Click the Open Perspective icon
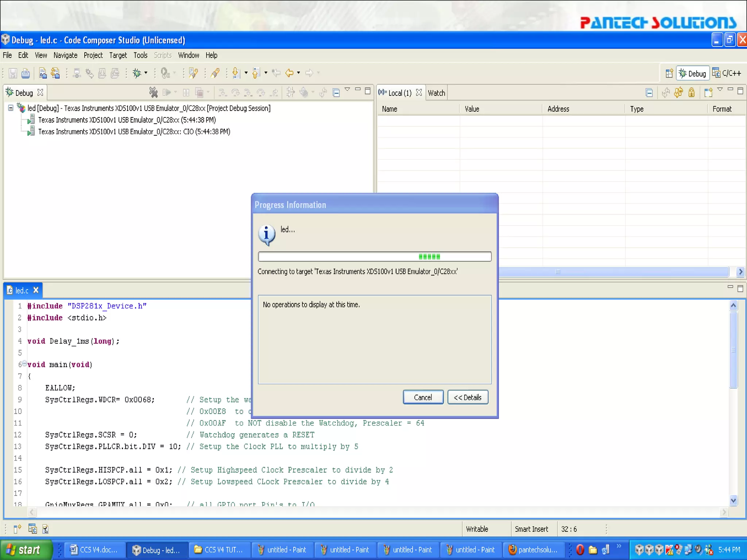This screenshot has width=747, height=560. 669,73
